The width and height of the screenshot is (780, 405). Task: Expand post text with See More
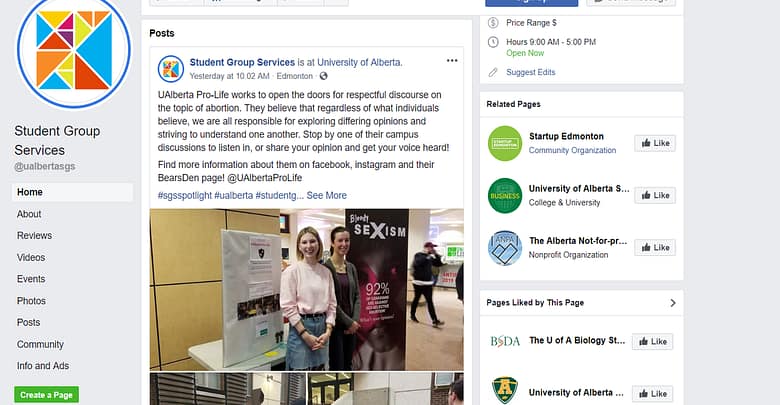point(326,196)
